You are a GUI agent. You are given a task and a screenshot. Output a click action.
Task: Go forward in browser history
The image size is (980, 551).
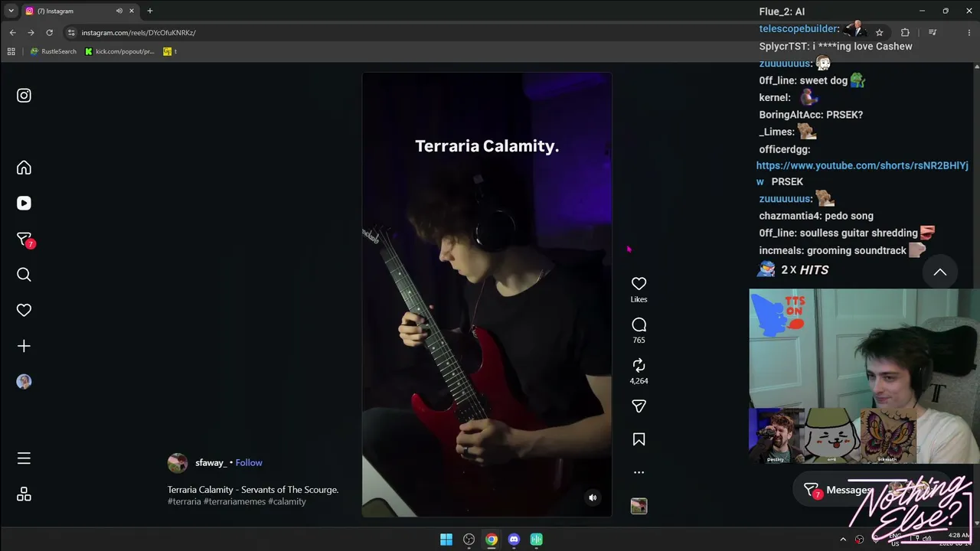(31, 33)
